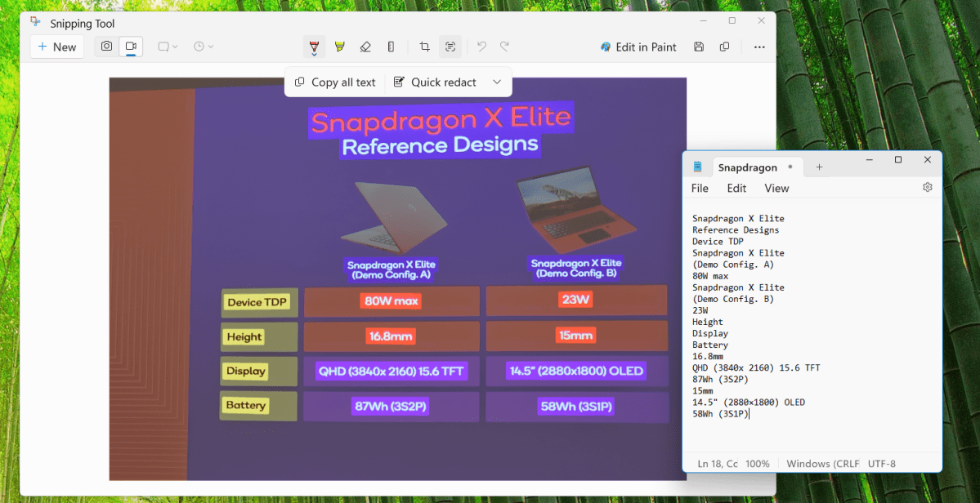Click '14.5" (2880x1800) OLED' in the image

575,372
